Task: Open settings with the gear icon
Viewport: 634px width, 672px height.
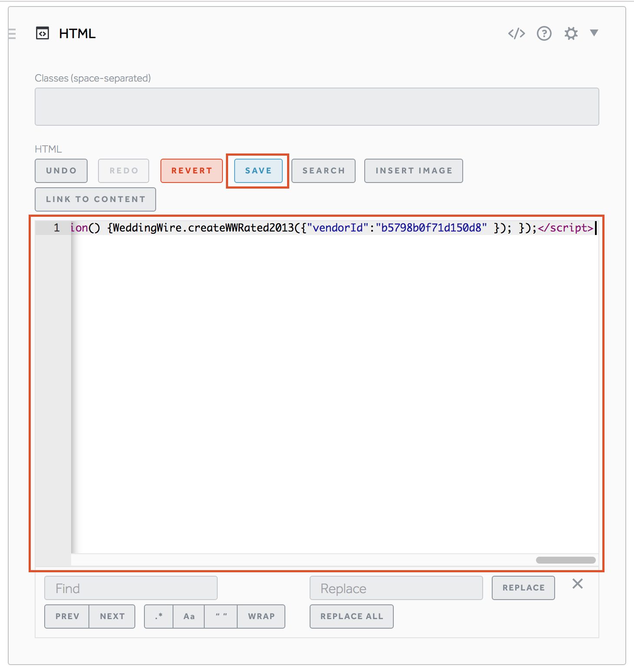Action: (x=571, y=33)
